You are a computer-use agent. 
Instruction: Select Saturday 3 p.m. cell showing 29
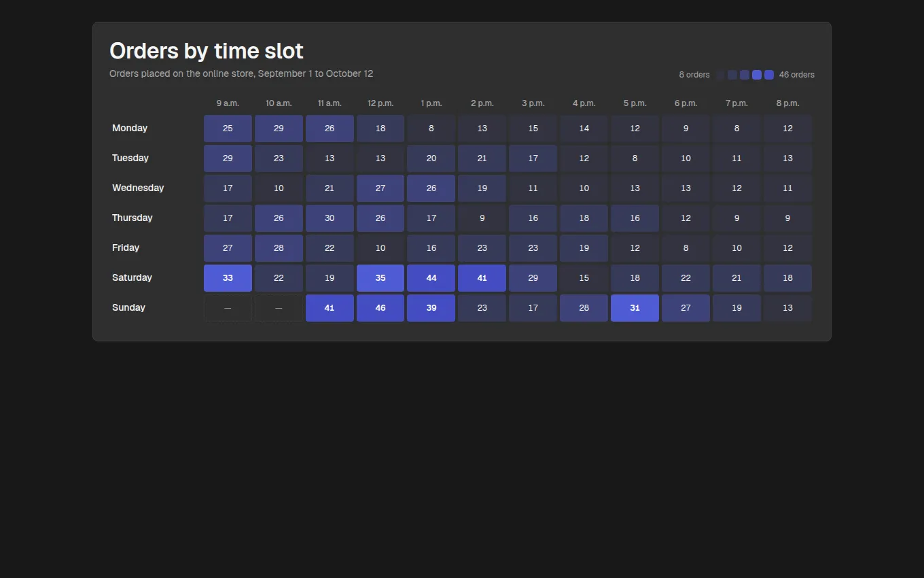[x=533, y=278]
